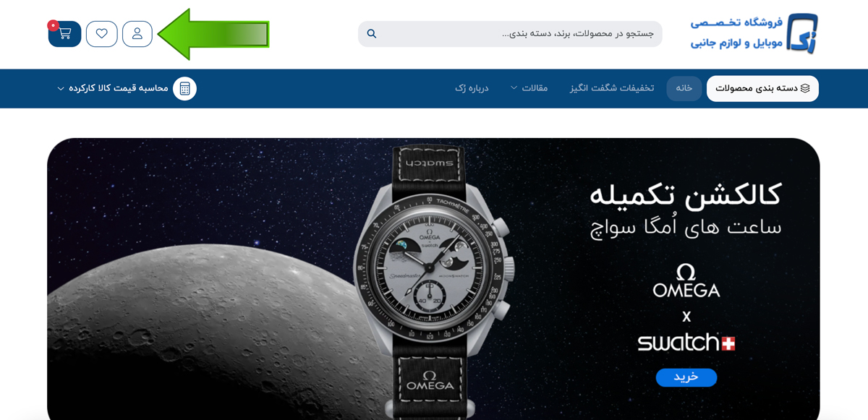Screen dimensions: 868x420
Task: Go to درباره ژک page
Action: (472, 88)
